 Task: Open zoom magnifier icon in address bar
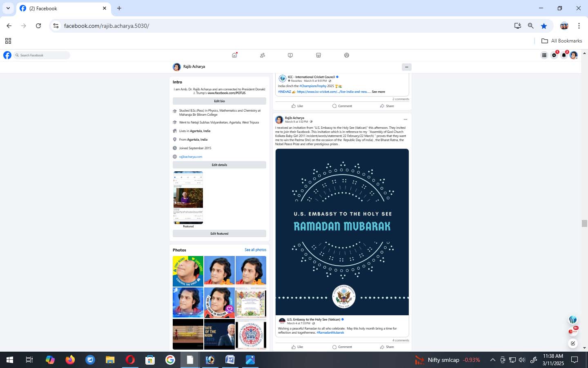[x=530, y=26]
